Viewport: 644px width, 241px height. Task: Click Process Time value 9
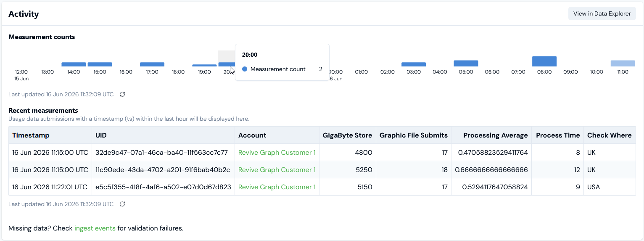pyautogui.click(x=578, y=187)
